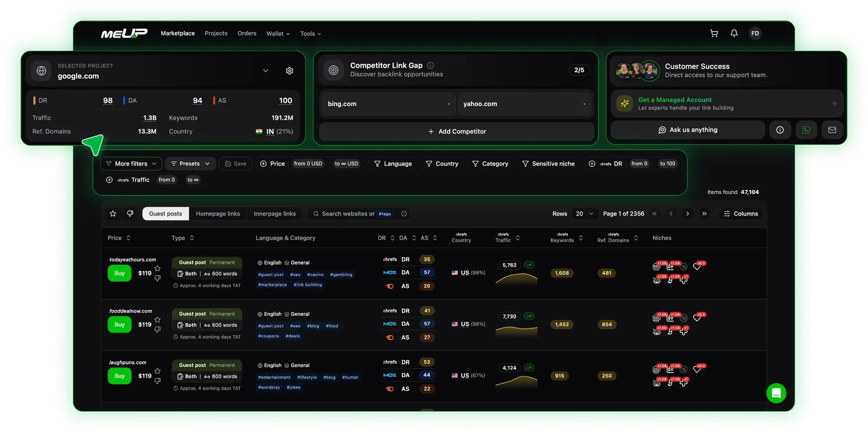Screen dimensions: 868x432
Task: Go to Marketplace in top nav
Action: (178, 33)
